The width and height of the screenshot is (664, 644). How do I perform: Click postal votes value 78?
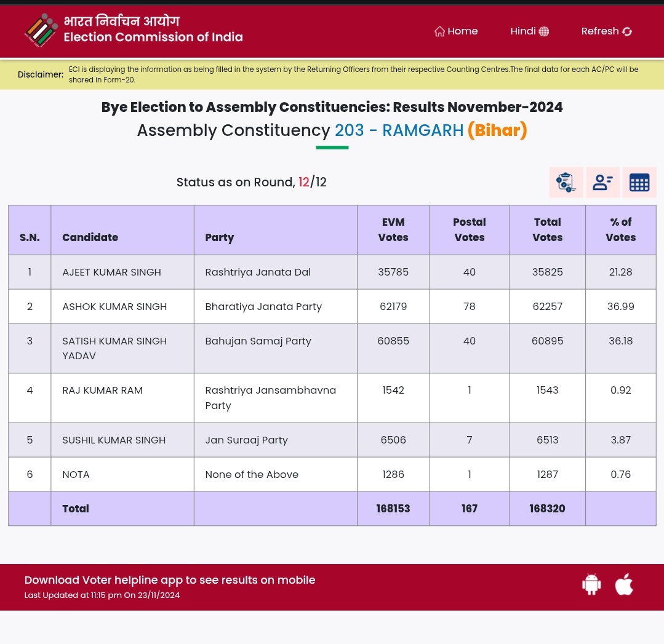pyautogui.click(x=469, y=306)
